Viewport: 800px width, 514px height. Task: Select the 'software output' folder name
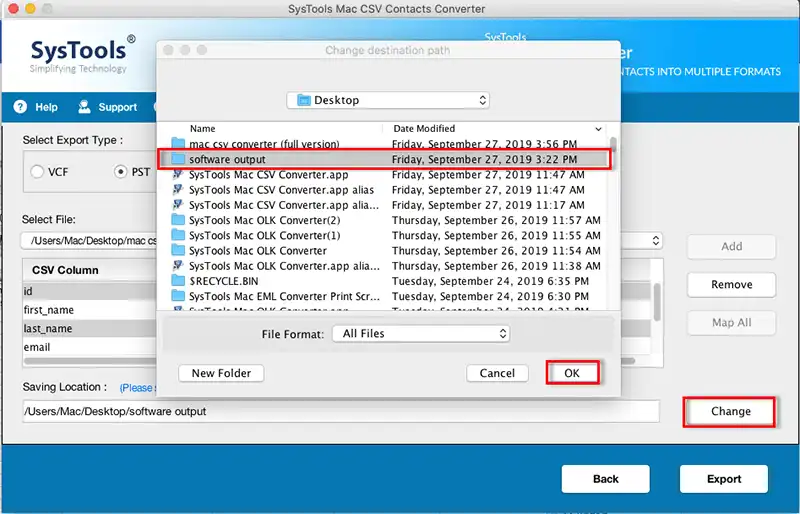pos(227,159)
